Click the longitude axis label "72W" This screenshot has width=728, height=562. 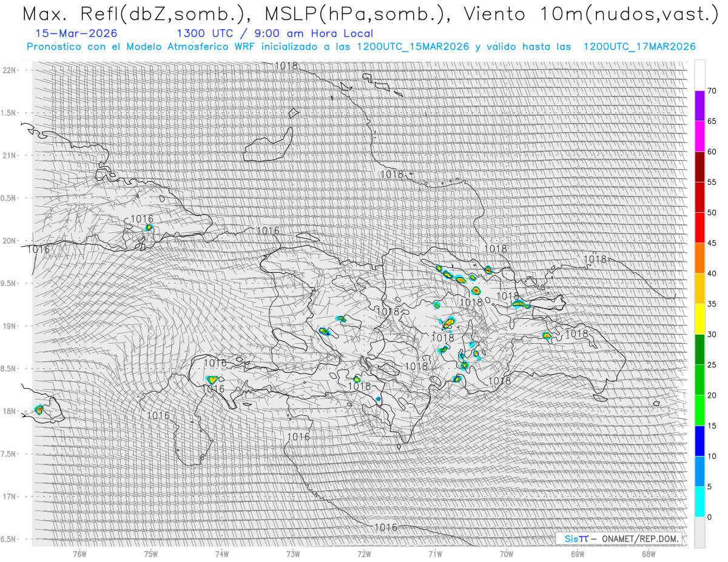(364, 554)
